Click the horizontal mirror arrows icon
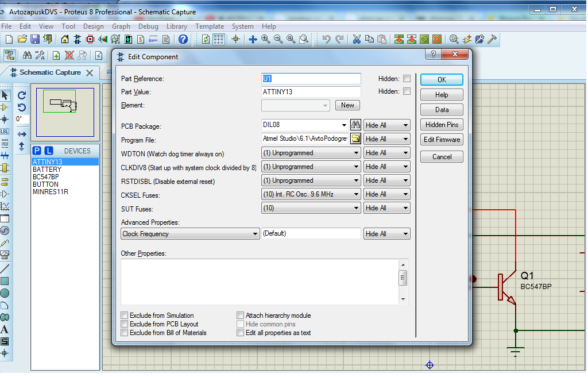 pos(22,134)
